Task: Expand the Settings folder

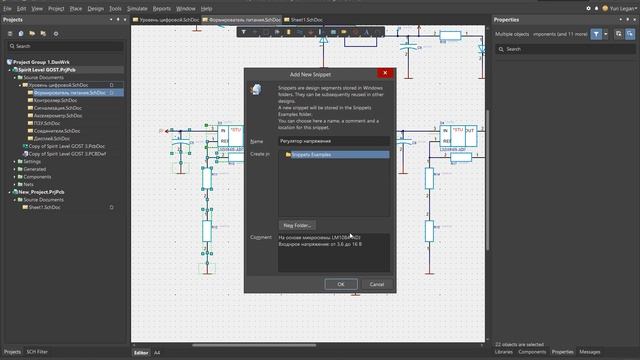Action: [15, 162]
